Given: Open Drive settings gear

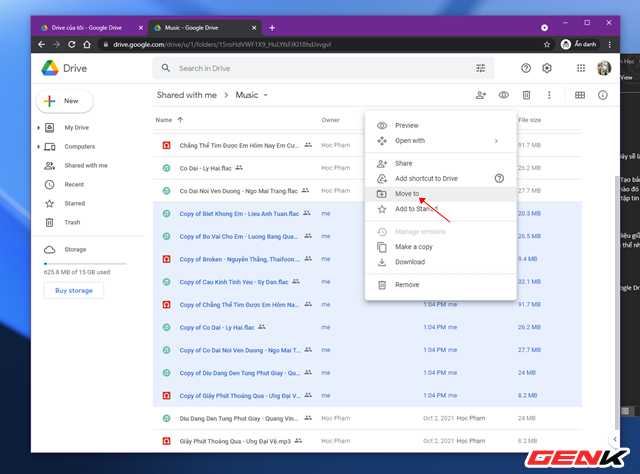Looking at the screenshot, I should (547, 68).
